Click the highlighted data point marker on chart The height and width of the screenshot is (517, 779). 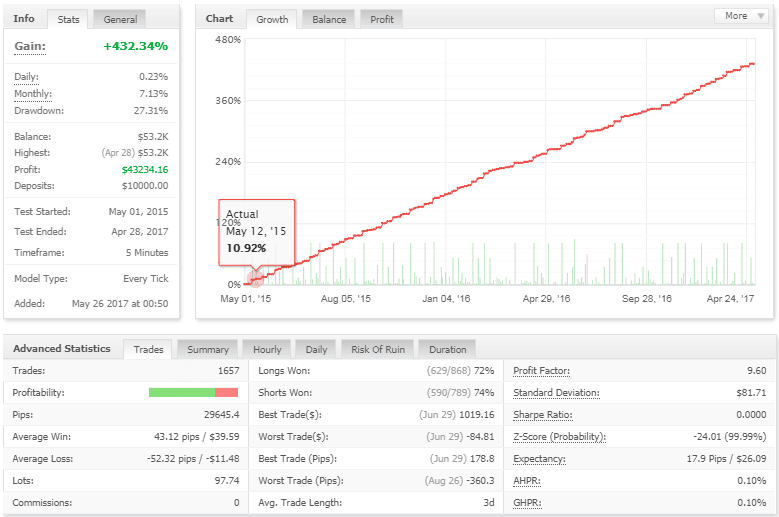click(255, 280)
